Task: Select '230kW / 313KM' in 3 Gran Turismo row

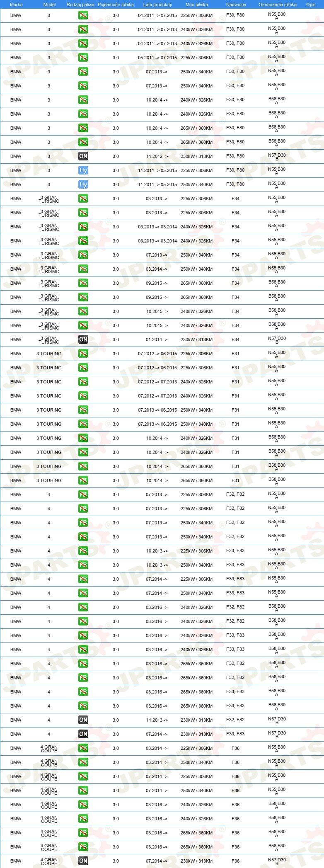Action: click(x=197, y=339)
